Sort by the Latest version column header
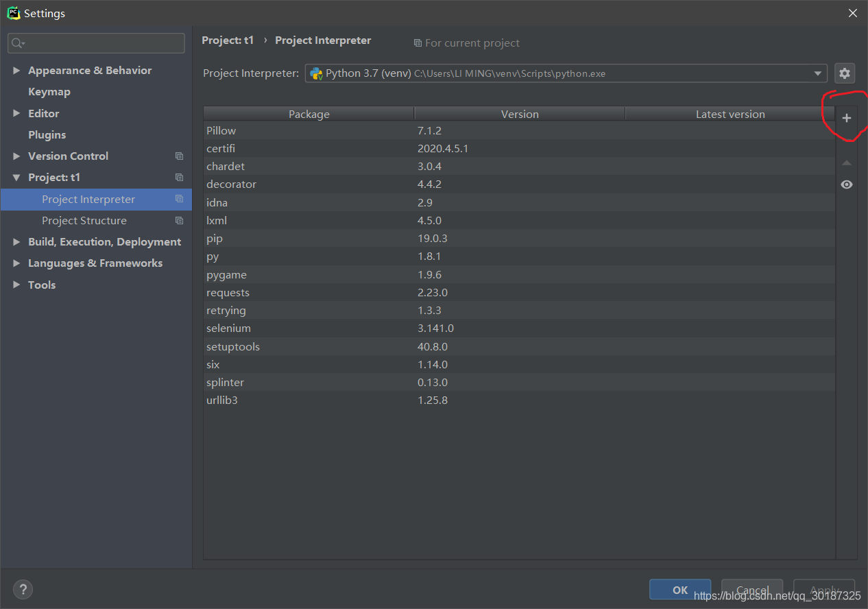This screenshot has width=868, height=609. point(730,114)
